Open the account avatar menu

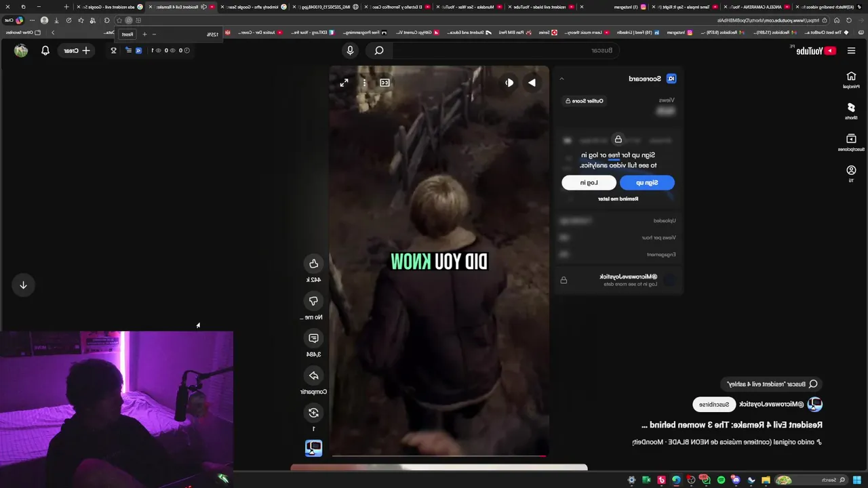pos(21,50)
